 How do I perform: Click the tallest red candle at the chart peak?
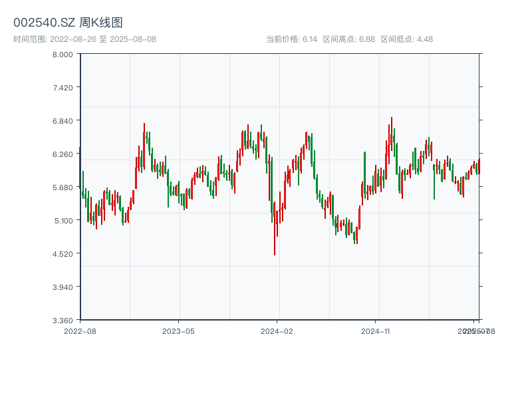(392, 133)
